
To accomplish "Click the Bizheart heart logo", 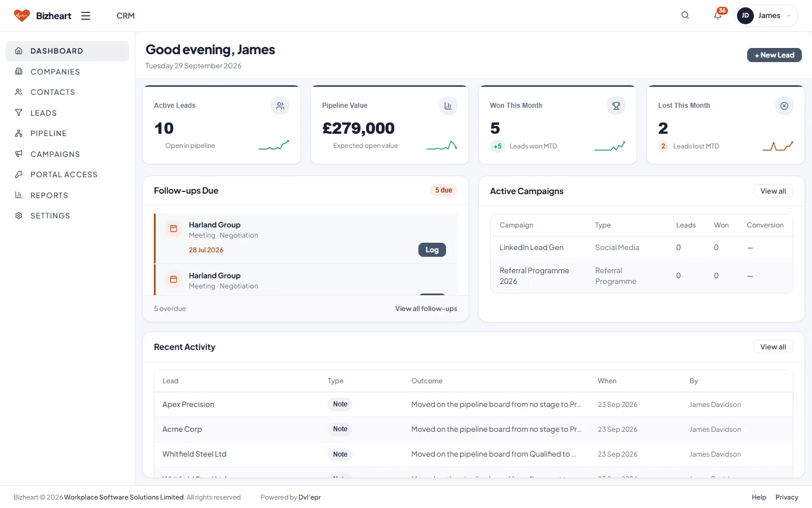I will pos(21,16).
